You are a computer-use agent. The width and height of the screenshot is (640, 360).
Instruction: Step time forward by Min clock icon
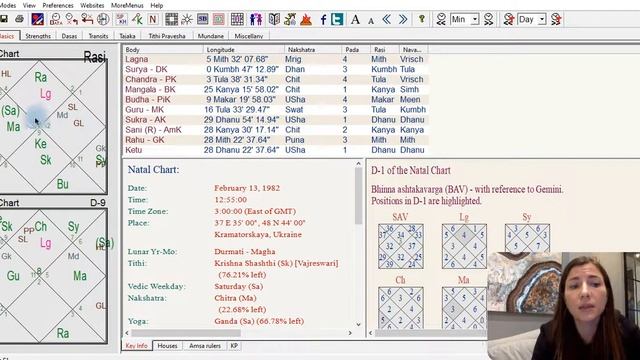click(488, 19)
